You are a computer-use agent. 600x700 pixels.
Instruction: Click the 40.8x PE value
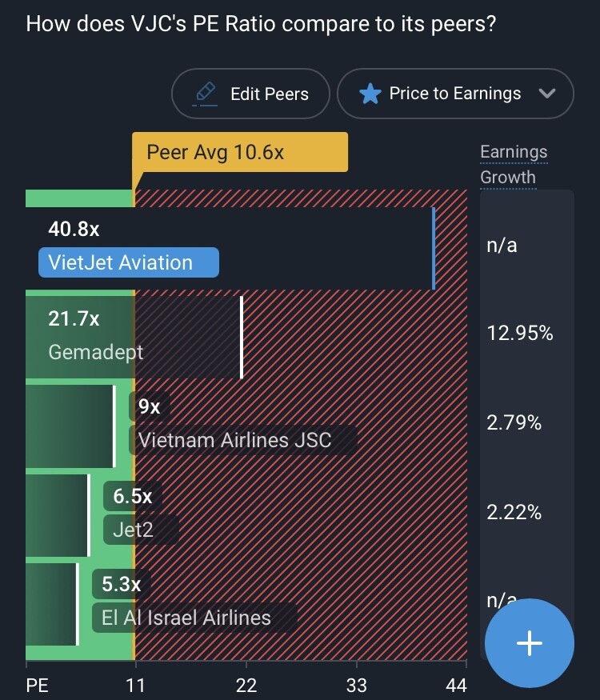[74, 230]
